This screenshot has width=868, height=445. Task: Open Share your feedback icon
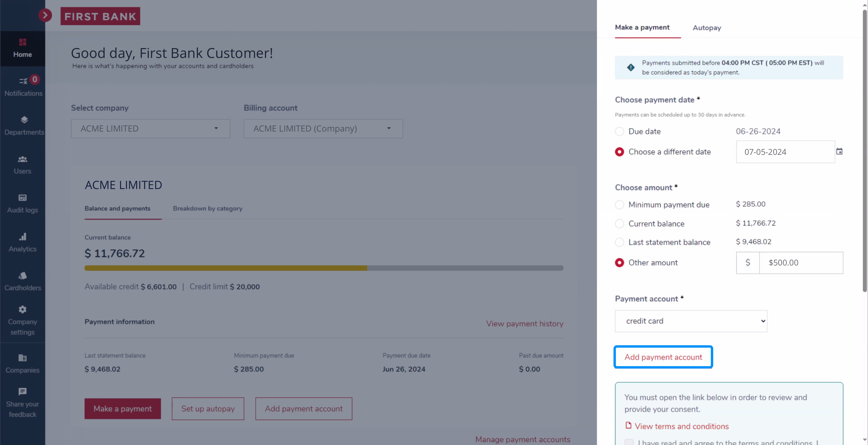(x=23, y=392)
